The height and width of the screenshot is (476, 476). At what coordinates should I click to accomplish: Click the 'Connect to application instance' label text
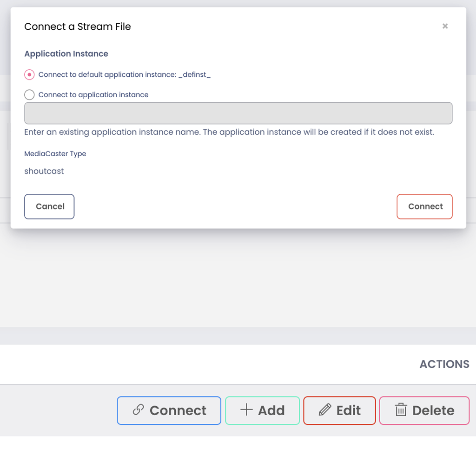[x=93, y=95]
